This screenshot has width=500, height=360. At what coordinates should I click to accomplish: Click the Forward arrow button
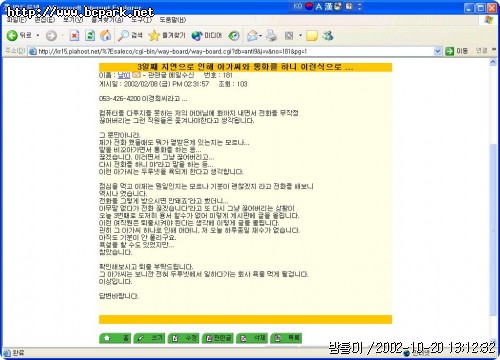tap(51, 35)
